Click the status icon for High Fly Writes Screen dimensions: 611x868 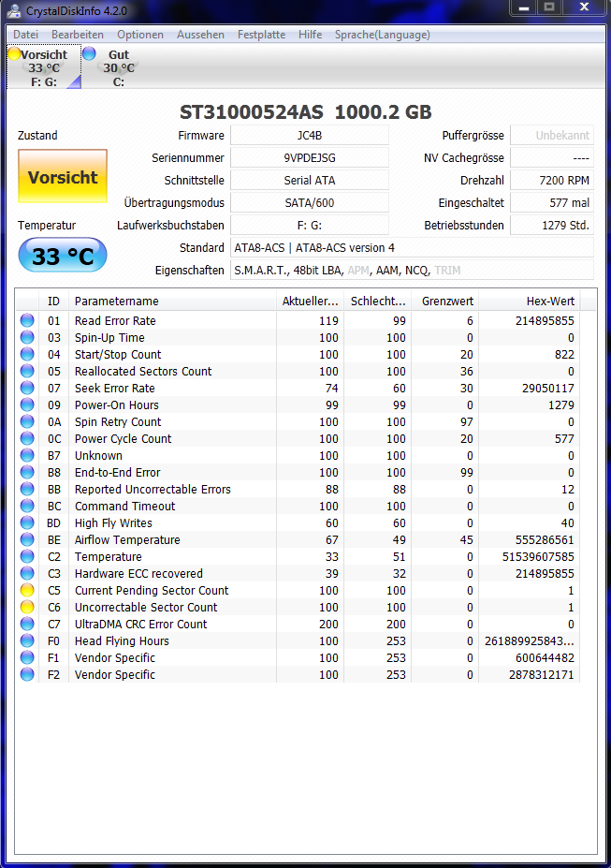(x=27, y=522)
